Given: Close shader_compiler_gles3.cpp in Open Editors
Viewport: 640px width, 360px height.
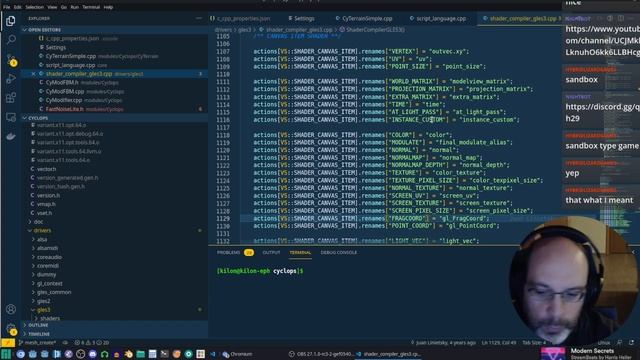Looking at the screenshot, I should coord(33,74).
